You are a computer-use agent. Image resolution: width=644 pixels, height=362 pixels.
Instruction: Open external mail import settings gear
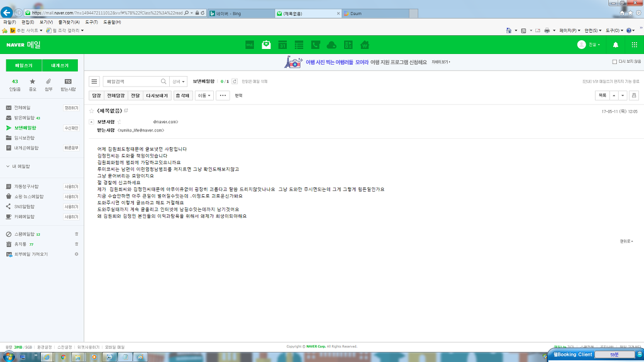coord(76,254)
